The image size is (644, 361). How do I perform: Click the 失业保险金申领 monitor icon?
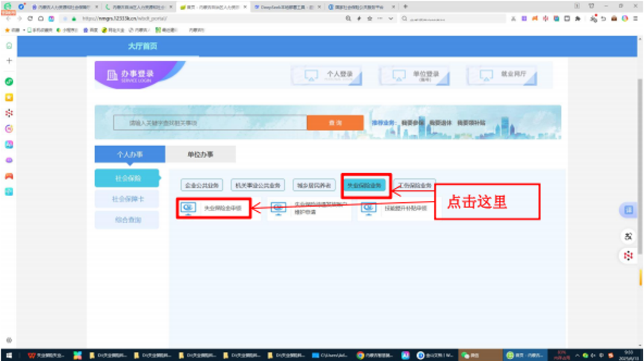click(189, 208)
